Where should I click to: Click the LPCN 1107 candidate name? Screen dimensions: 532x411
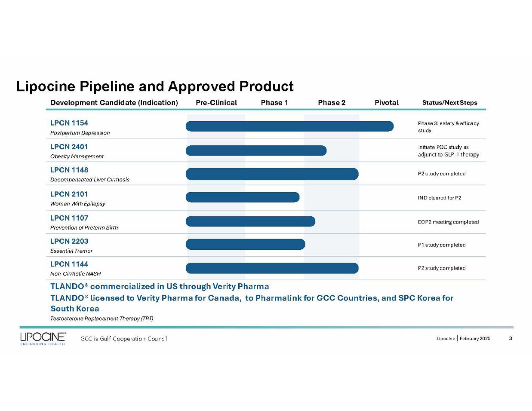tap(69, 218)
